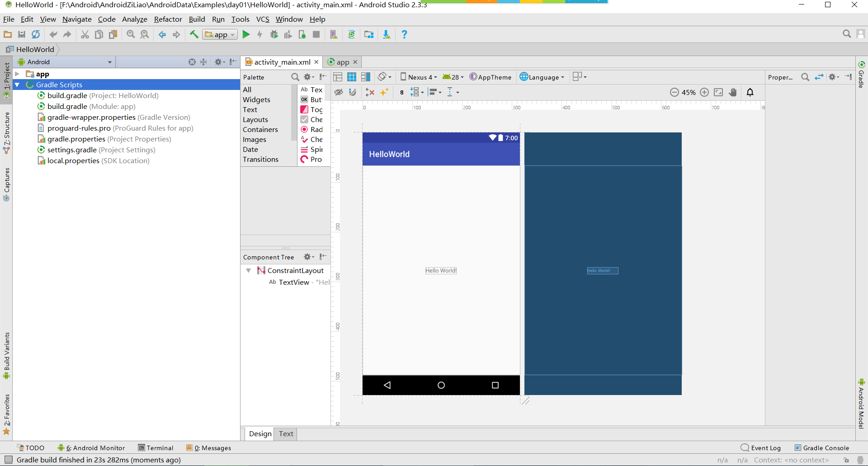Zoom in on the layout preview
Viewport: 868px width, 466px height.
click(704, 92)
